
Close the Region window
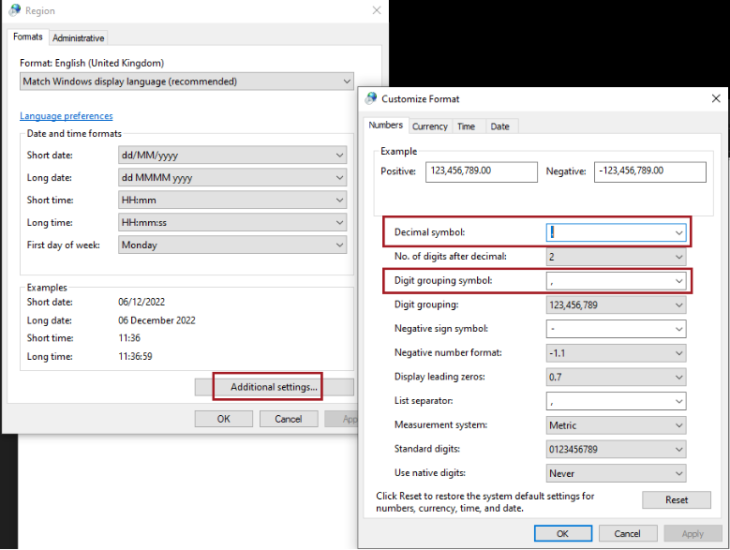(376, 11)
